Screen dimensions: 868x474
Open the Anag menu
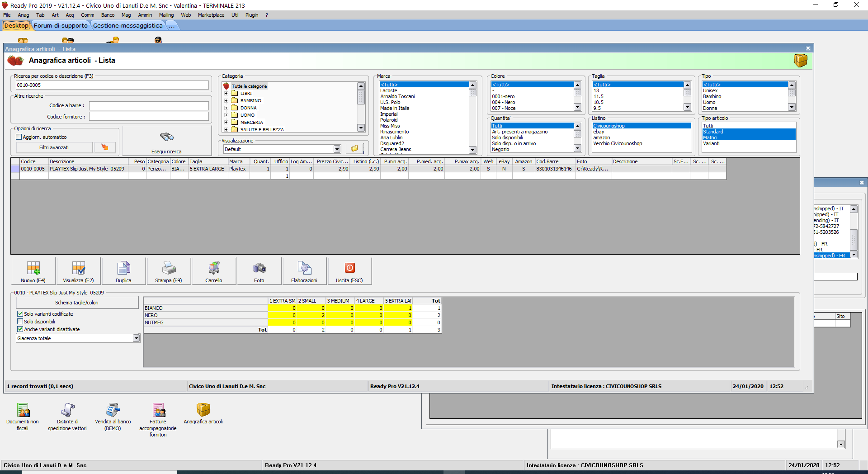click(23, 15)
